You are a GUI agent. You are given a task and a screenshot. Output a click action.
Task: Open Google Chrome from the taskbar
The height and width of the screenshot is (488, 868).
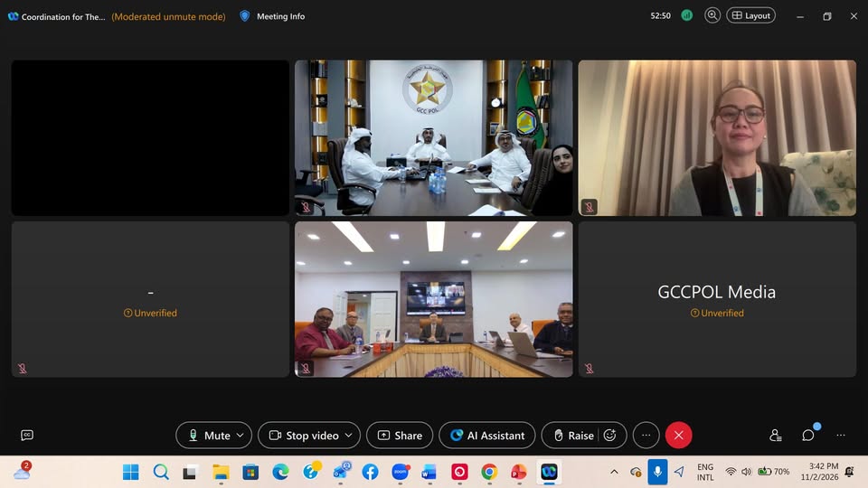click(489, 472)
